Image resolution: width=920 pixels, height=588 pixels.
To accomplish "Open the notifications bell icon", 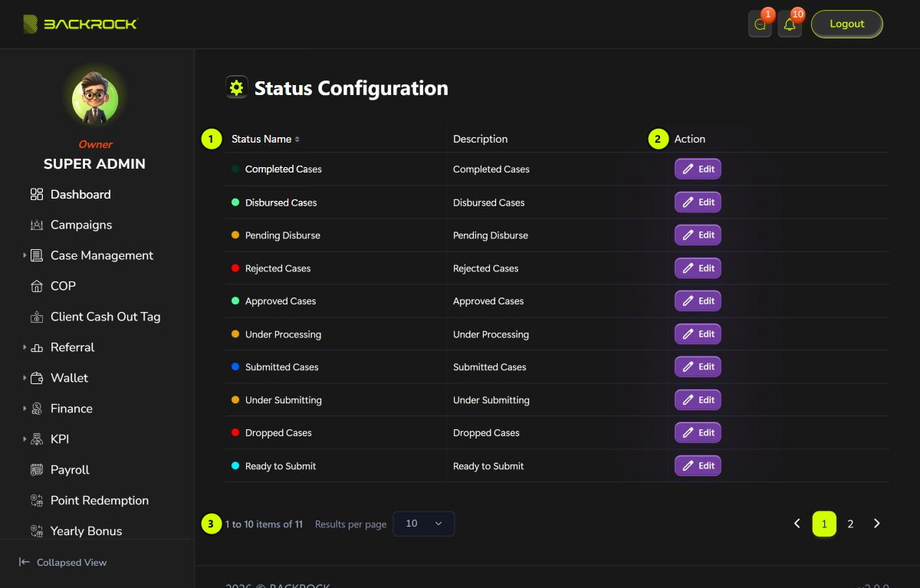I will pyautogui.click(x=790, y=25).
